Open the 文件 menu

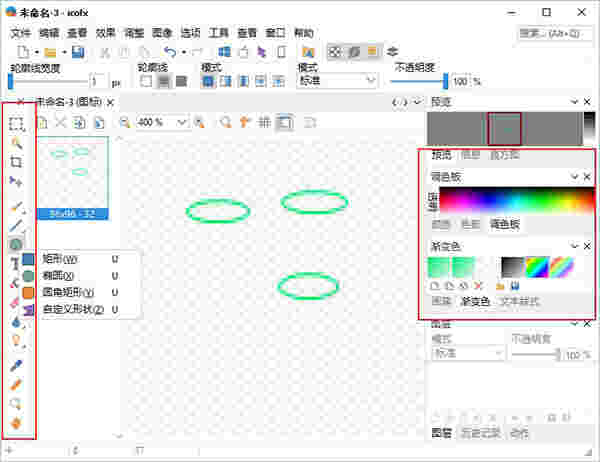click(21, 33)
